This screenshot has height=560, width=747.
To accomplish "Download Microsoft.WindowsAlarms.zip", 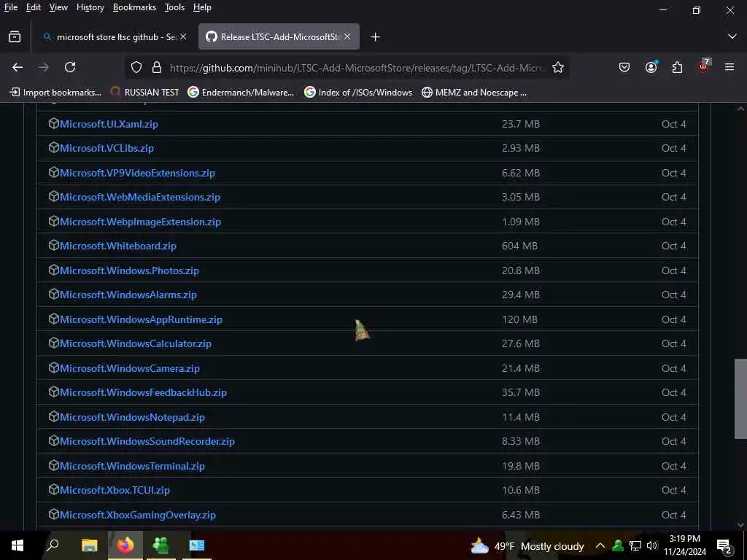I will 128,295.
